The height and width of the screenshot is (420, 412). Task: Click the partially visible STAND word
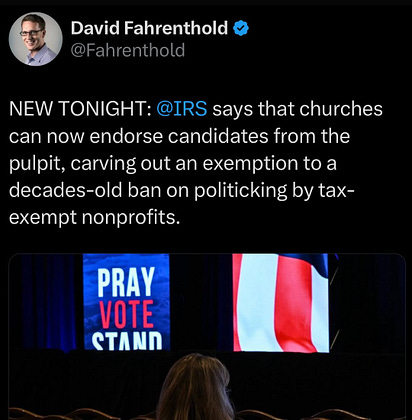pos(127,340)
